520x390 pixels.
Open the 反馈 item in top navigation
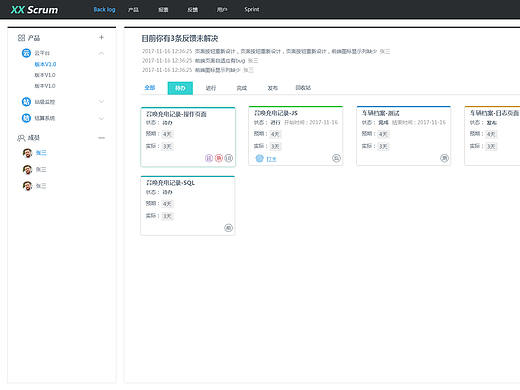193,10
